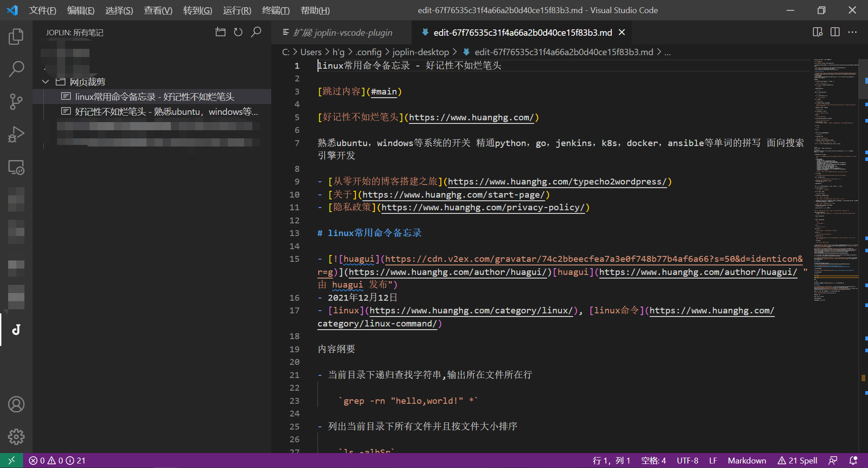The image size is (868, 468).
Task: Open the Search view in activity bar
Action: click(16, 69)
